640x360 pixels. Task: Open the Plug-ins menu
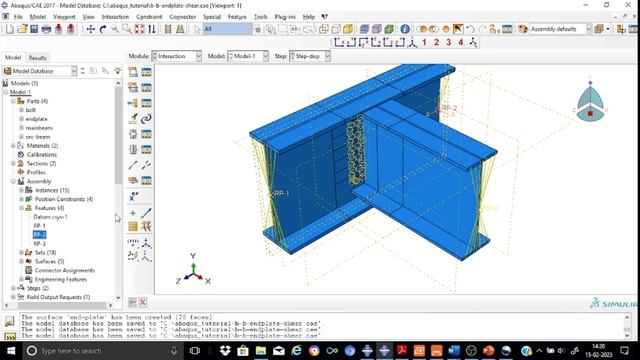pyautogui.click(x=285, y=17)
